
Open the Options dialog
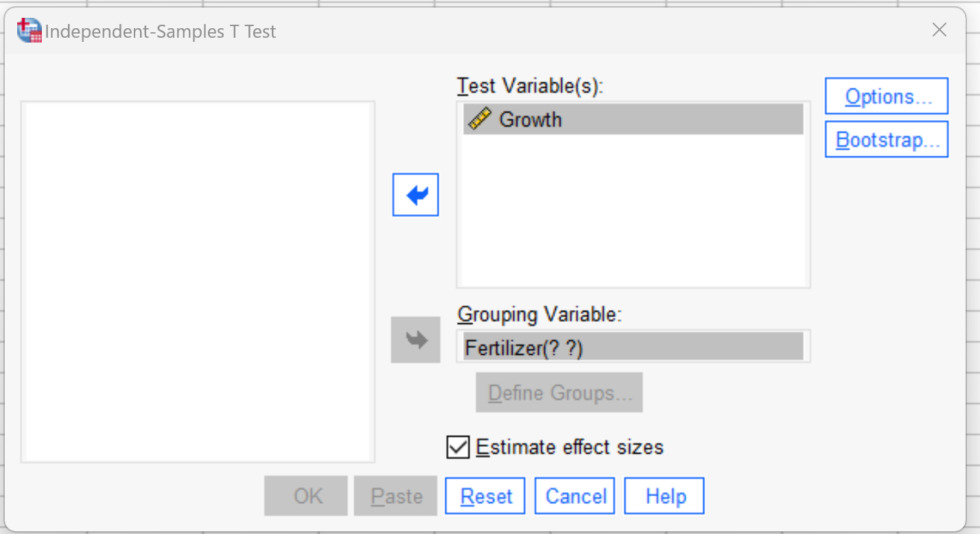point(886,96)
